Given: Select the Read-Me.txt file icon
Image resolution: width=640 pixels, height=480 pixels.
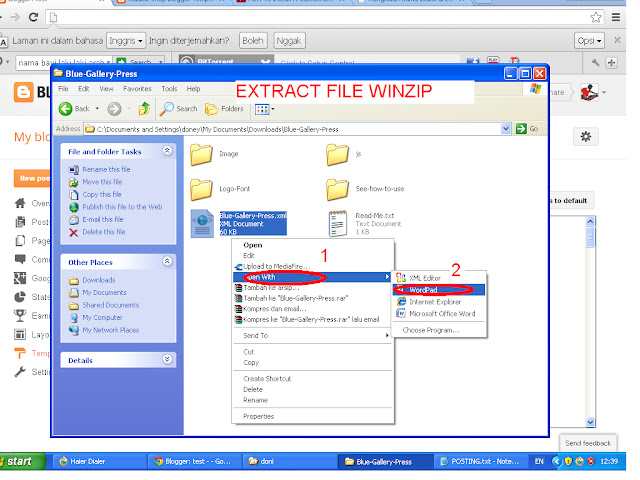Looking at the screenshot, I should tap(338, 224).
